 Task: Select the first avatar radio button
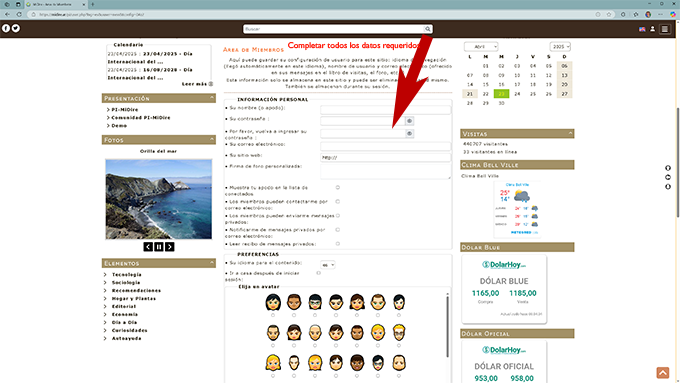pyautogui.click(x=273, y=315)
